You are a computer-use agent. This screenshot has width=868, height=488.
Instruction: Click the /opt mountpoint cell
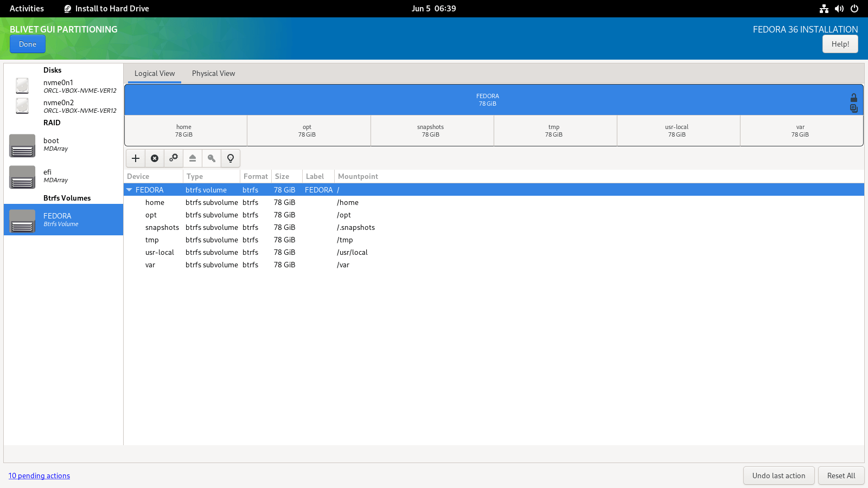pos(344,215)
